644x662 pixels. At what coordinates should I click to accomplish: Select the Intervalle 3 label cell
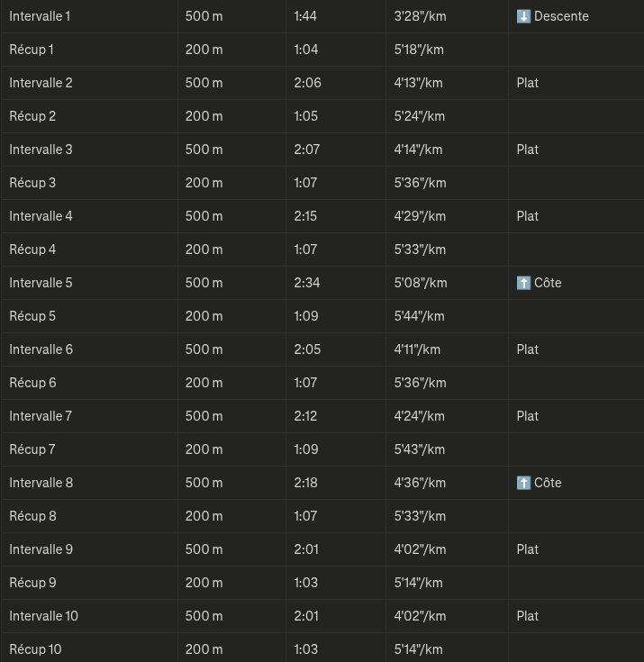(41, 150)
